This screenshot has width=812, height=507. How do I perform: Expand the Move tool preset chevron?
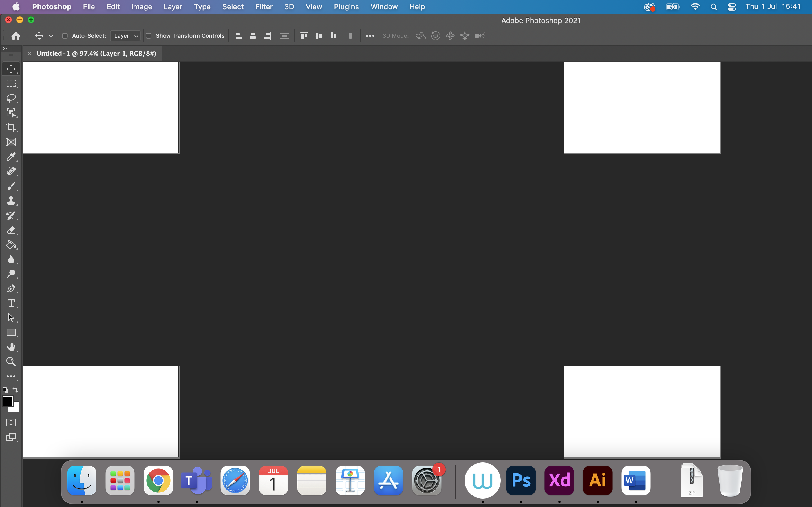[51, 36]
